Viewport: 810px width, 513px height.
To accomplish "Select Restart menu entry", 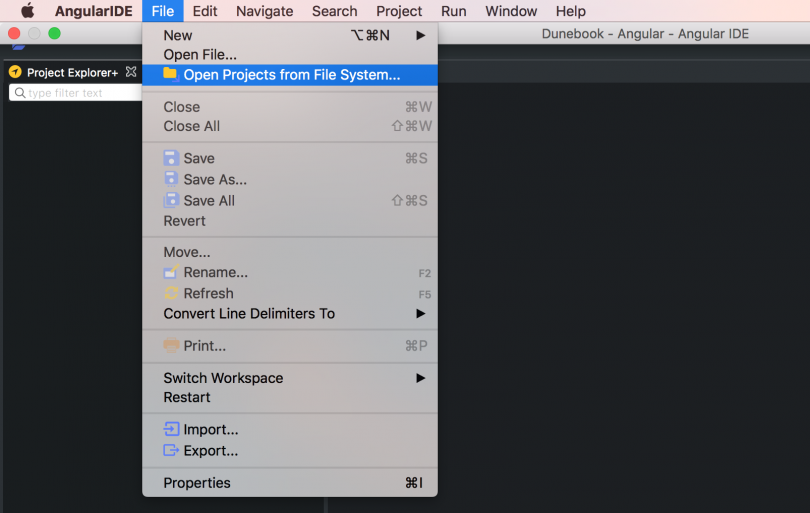I will tap(187, 397).
